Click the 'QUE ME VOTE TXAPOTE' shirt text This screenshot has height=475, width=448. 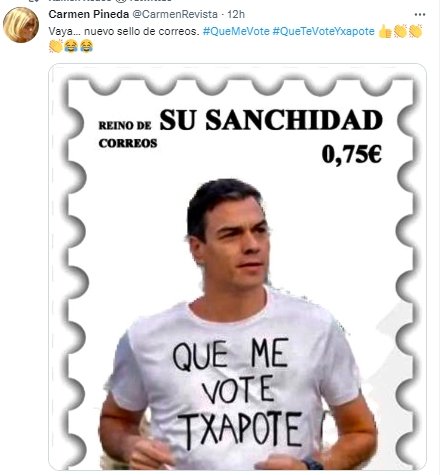(237, 393)
